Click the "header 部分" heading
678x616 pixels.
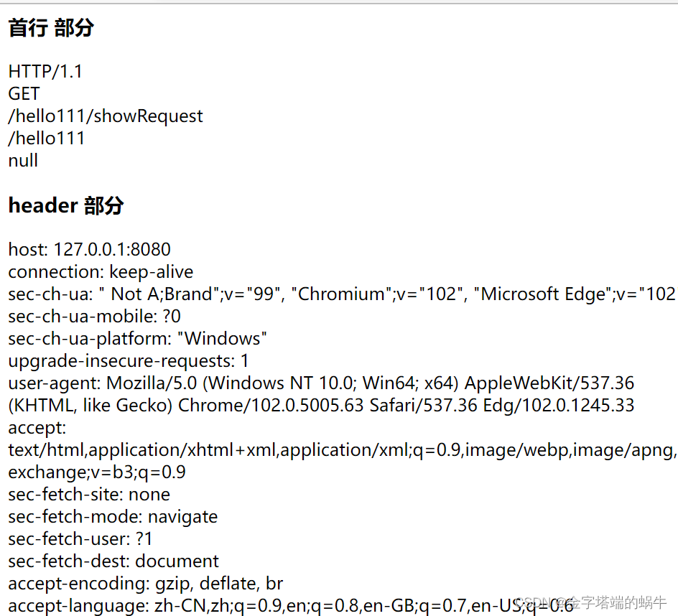pos(66,206)
